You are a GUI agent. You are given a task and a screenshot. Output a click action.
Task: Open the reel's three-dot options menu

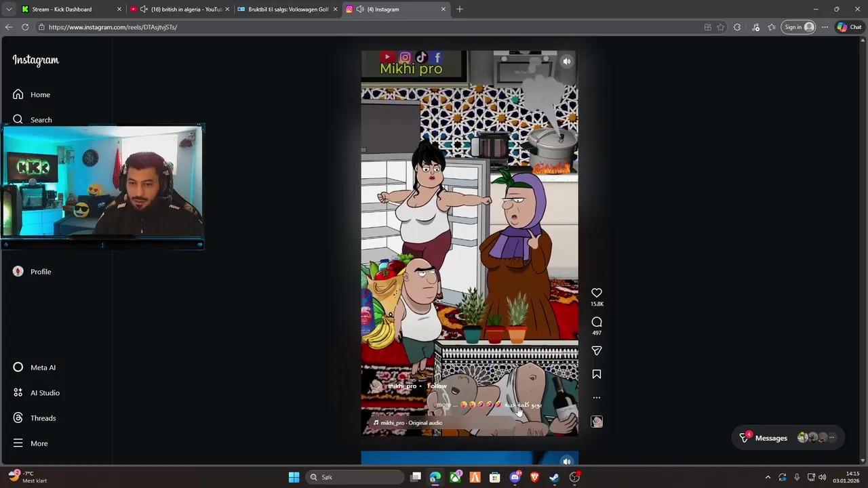click(x=597, y=397)
